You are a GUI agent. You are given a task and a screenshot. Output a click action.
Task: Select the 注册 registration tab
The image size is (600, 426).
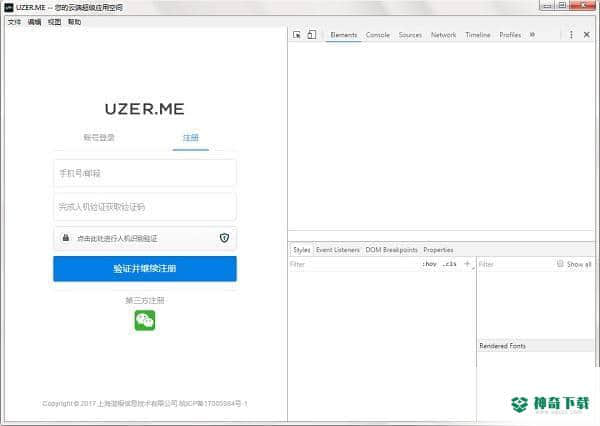191,137
